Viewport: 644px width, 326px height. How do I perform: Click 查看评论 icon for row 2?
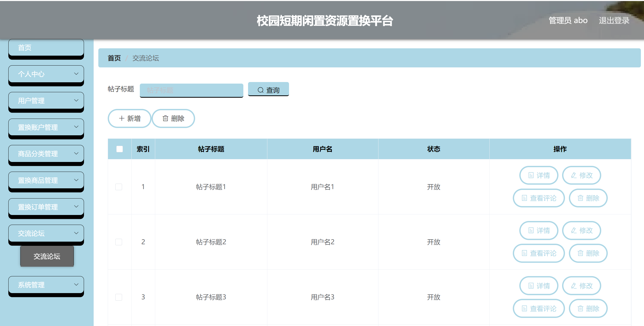525,253
